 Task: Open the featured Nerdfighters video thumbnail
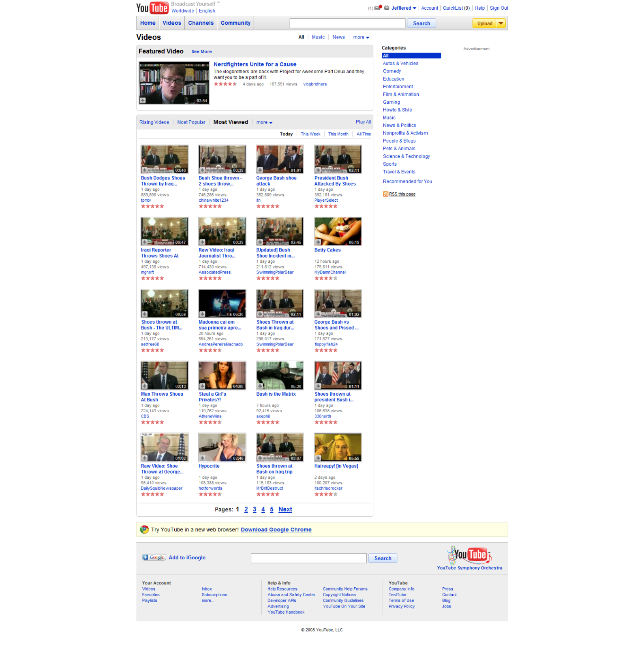174,83
